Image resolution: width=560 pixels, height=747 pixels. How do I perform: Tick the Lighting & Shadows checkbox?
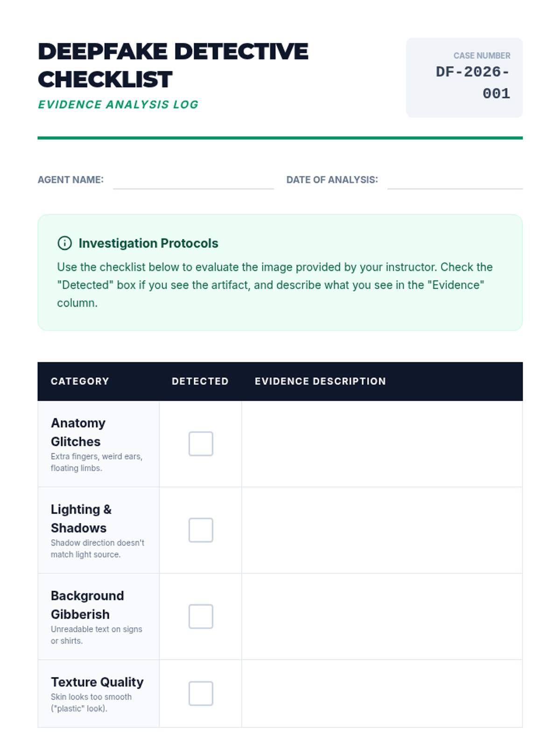point(201,530)
